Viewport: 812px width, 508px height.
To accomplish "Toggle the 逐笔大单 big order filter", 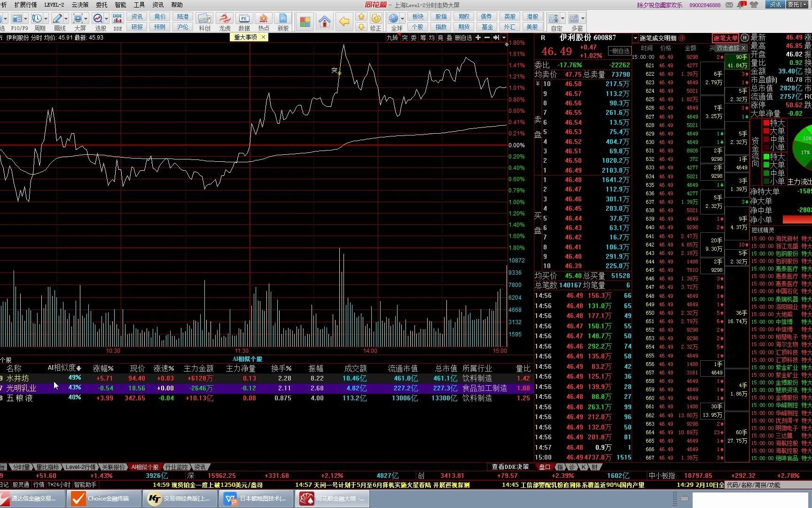I will coord(726,38).
